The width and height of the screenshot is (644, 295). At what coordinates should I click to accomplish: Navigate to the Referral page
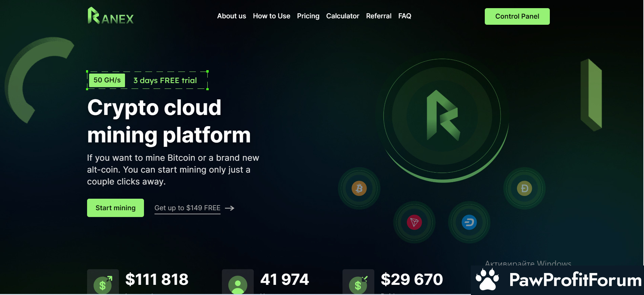[378, 16]
